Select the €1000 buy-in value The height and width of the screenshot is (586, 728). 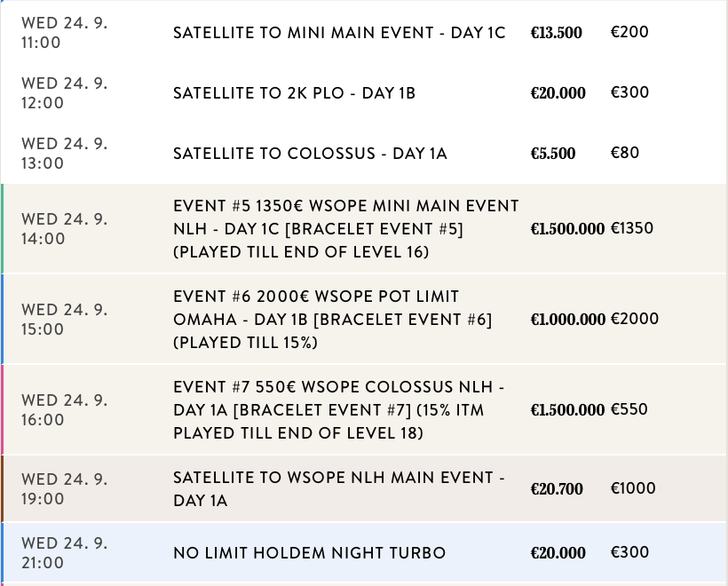pyautogui.click(x=633, y=488)
